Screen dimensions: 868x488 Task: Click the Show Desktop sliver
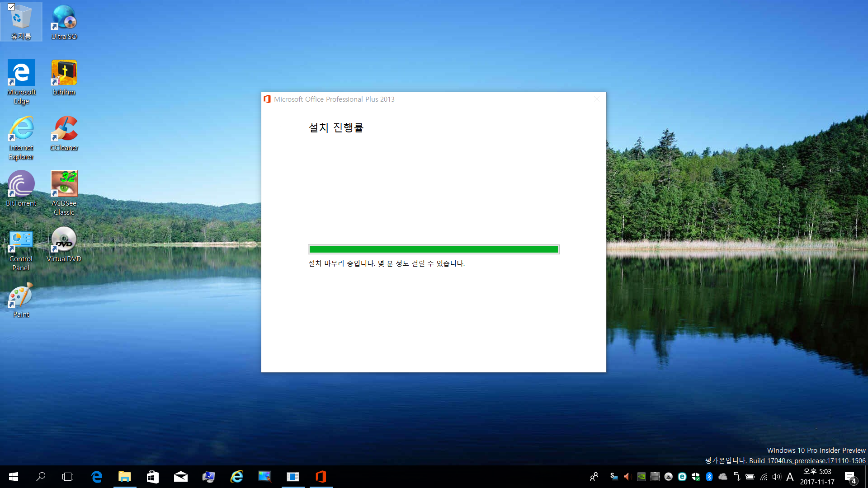click(x=866, y=477)
